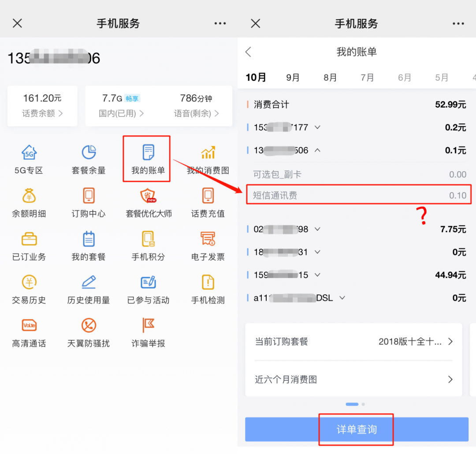Collapse the 135 number billing details
Image resolution: width=476 pixels, height=454 pixels.
tap(309, 150)
